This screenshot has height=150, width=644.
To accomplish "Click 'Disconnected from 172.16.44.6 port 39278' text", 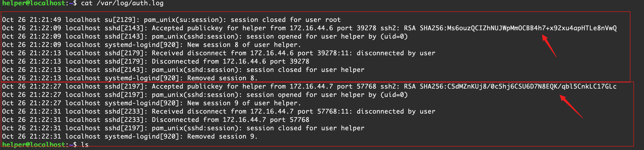I will 230,61.
